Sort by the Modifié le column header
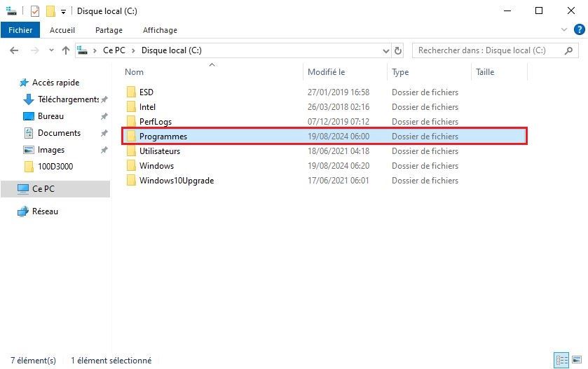This screenshot has height=369, width=588. 327,72
